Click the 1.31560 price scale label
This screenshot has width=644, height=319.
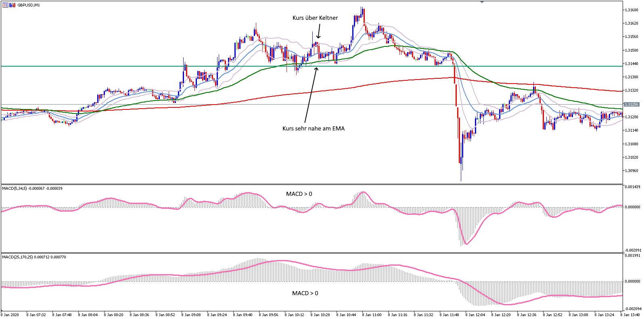click(631, 36)
